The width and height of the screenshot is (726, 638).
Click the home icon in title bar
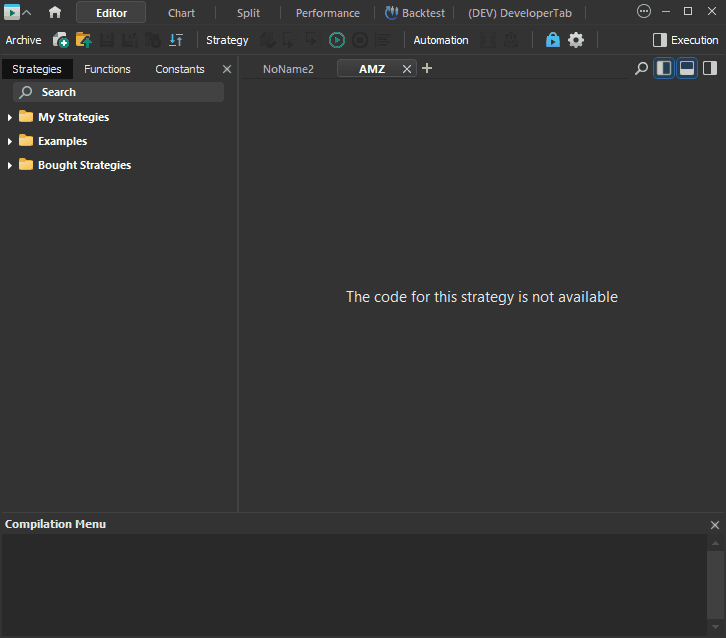(x=55, y=13)
